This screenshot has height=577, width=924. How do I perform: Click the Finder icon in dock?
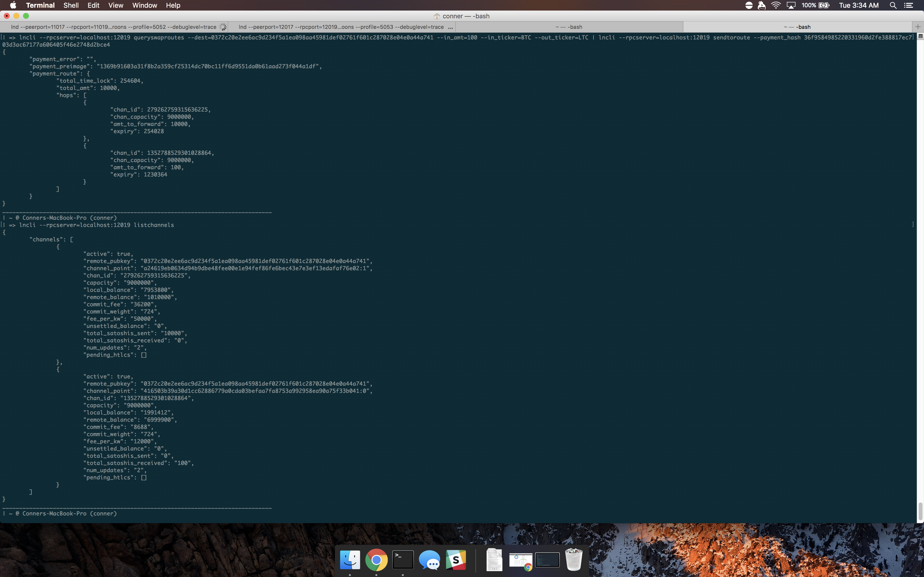point(349,560)
